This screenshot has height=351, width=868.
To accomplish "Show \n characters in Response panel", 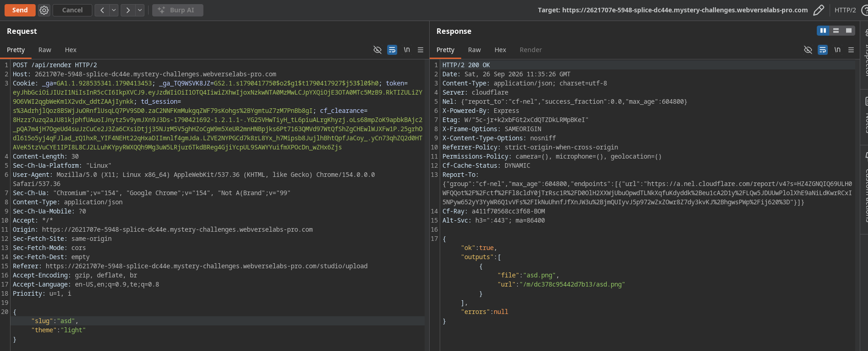I will (837, 50).
